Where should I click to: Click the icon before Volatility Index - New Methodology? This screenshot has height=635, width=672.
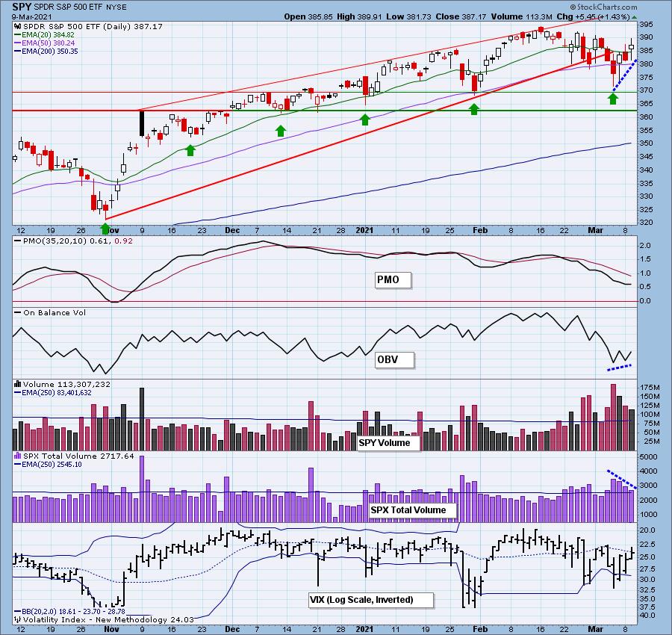point(18,619)
